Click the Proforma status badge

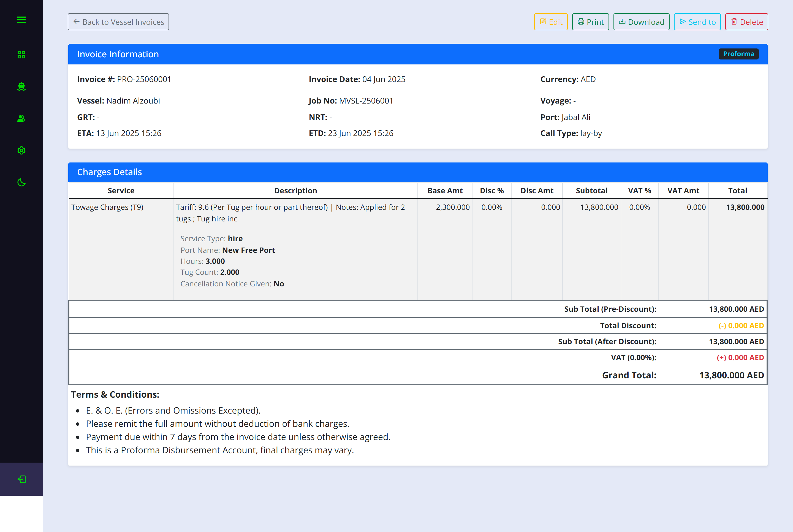tap(738, 54)
